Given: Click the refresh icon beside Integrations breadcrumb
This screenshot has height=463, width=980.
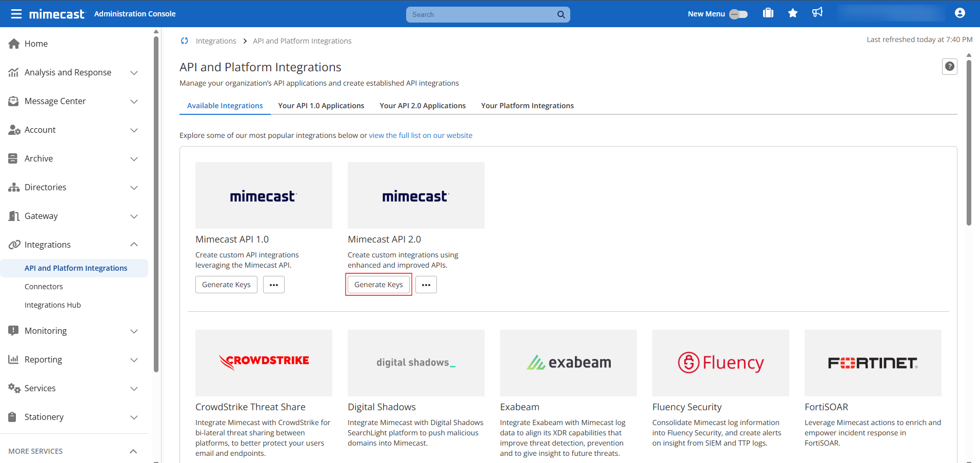Looking at the screenshot, I should [x=185, y=41].
